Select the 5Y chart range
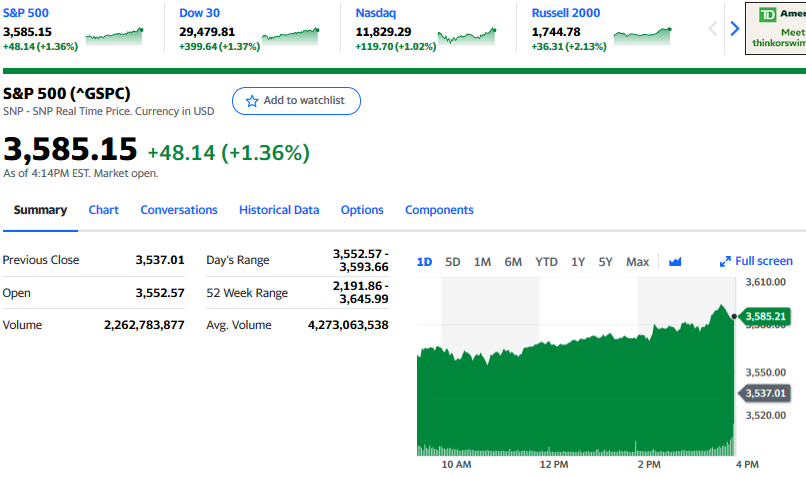The height and width of the screenshot is (477, 806). coord(606,262)
